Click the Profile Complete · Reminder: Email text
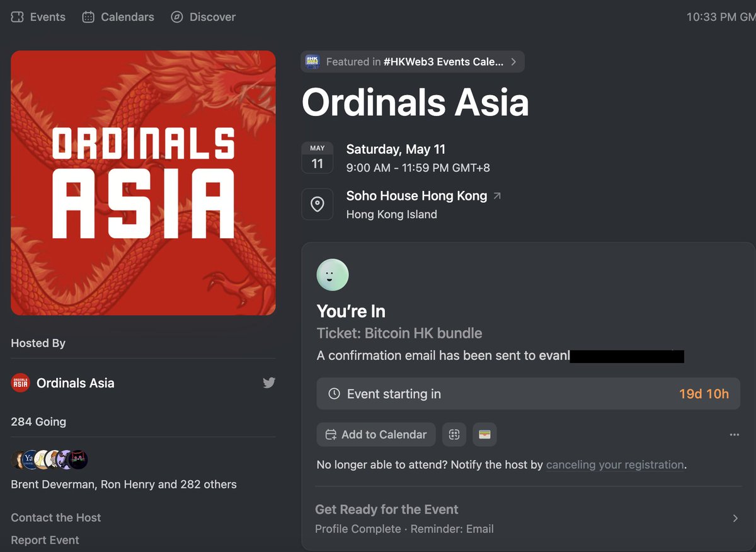The image size is (756, 552). pyautogui.click(x=404, y=529)
